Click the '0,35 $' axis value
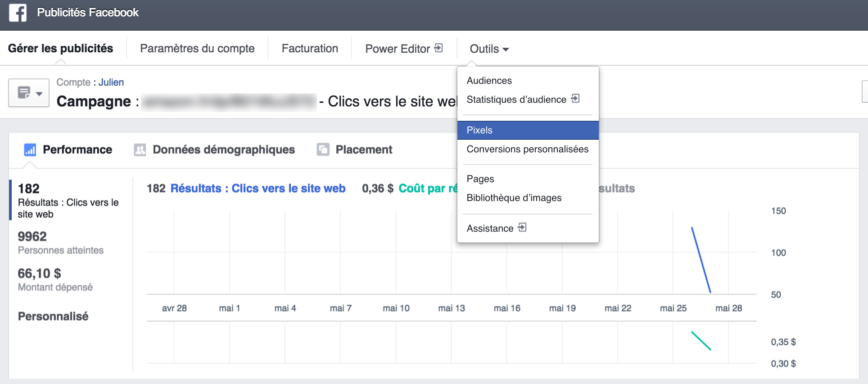Viewport: 868px width, 384px height. point(783,342)
